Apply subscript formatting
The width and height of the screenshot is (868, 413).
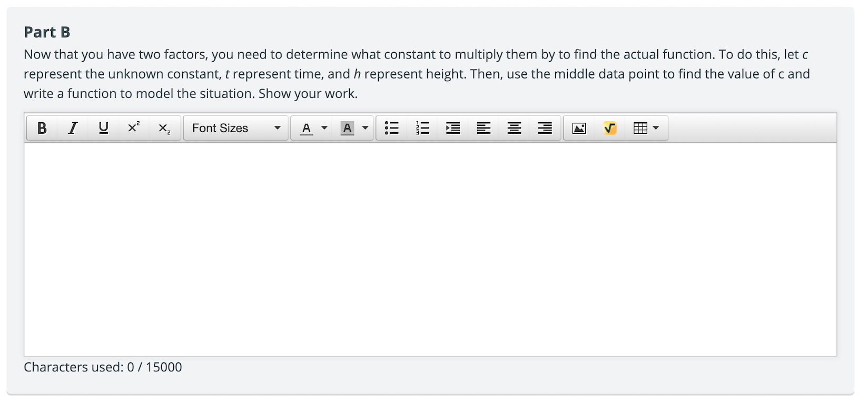(x=164, y=128)
